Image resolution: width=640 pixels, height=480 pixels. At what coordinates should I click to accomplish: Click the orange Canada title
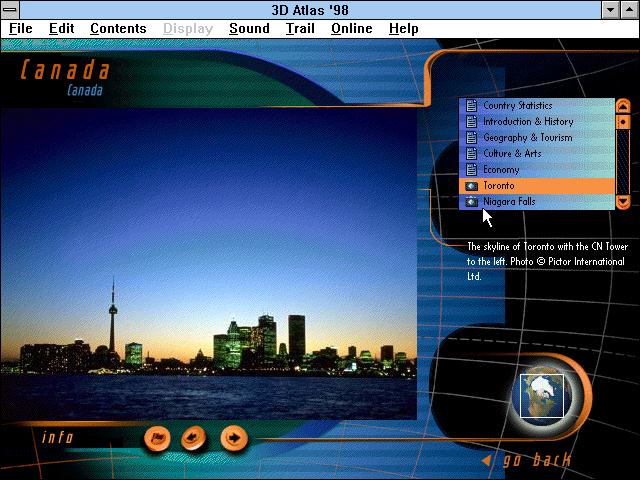coord(65,69)
